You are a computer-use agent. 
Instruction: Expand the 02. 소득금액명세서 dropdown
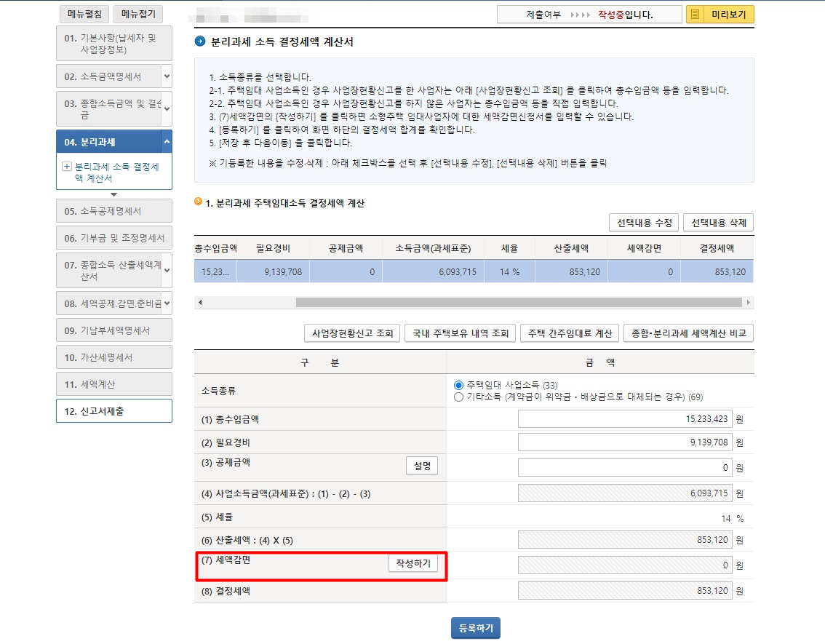tap(165, 76)
